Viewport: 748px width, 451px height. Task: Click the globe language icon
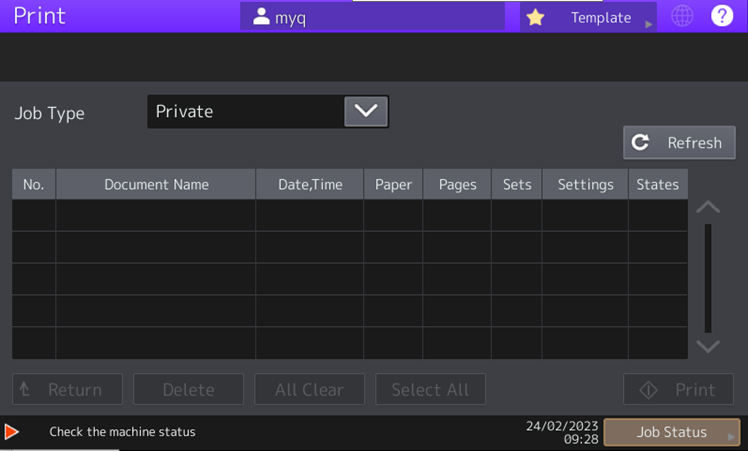pyautogui.click(x=682, y=17)
